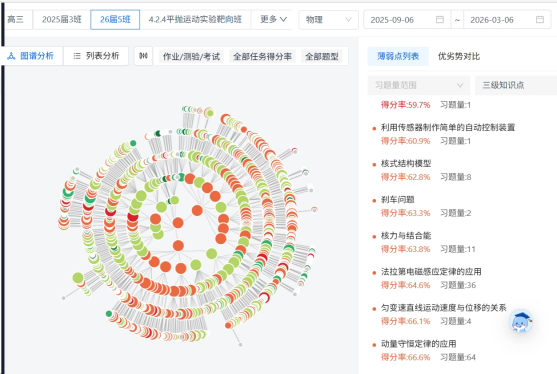Image resolution: width=557 pixels, height=374 pixels.
Task: Select 4.2.4平抛运动实验靶向班 tab
Action: pyautogui.click(x=195, y=19)
